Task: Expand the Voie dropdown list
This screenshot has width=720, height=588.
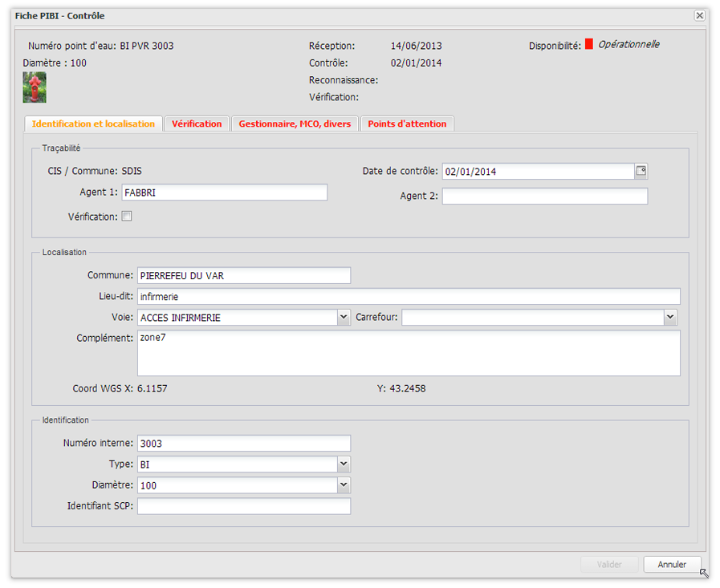Action: (x=344, y=318)
